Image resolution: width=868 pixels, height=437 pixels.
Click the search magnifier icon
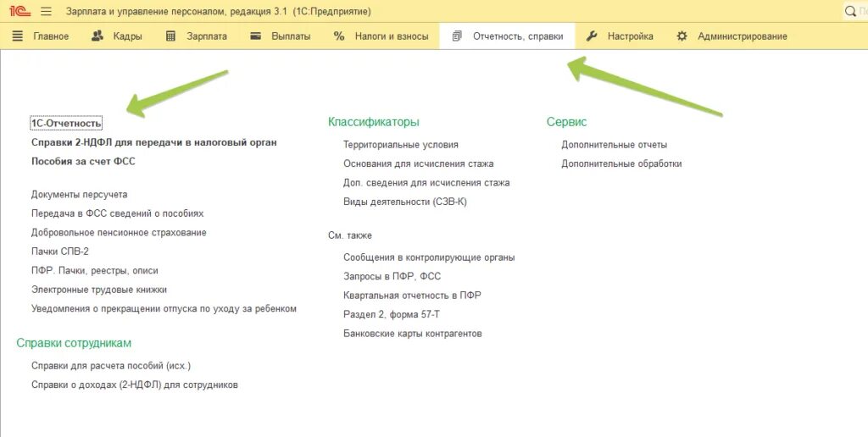click(850, 11)
